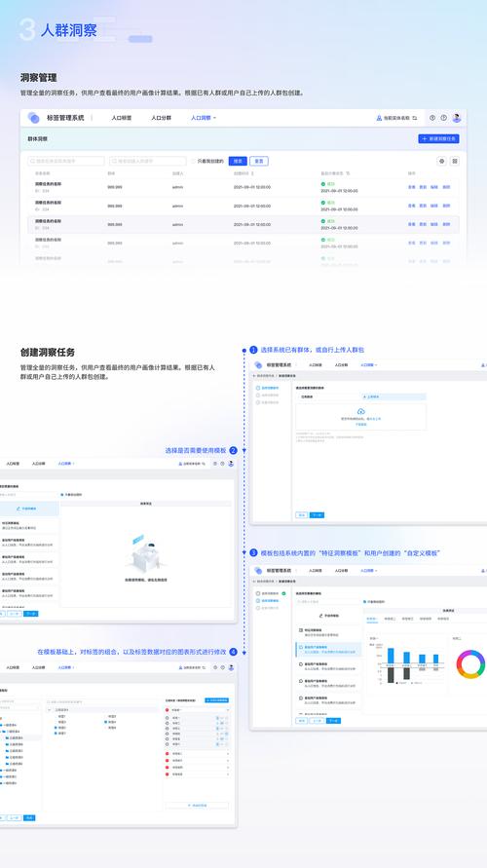Click red marker of 特征一 group in step 4

(167, 709)
